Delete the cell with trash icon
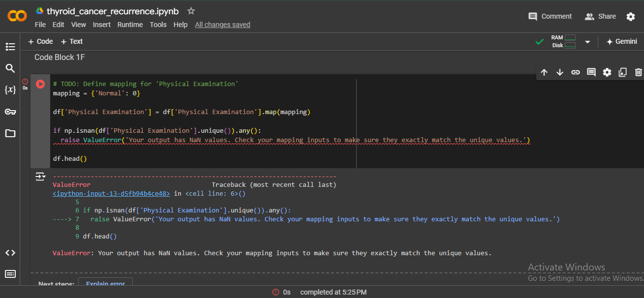 tap(639, 72)
